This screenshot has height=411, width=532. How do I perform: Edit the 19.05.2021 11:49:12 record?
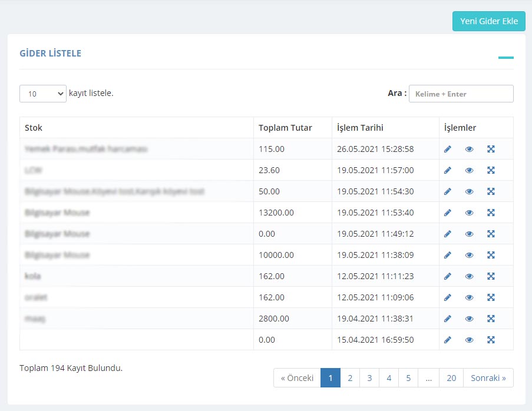tap(448, 234)
